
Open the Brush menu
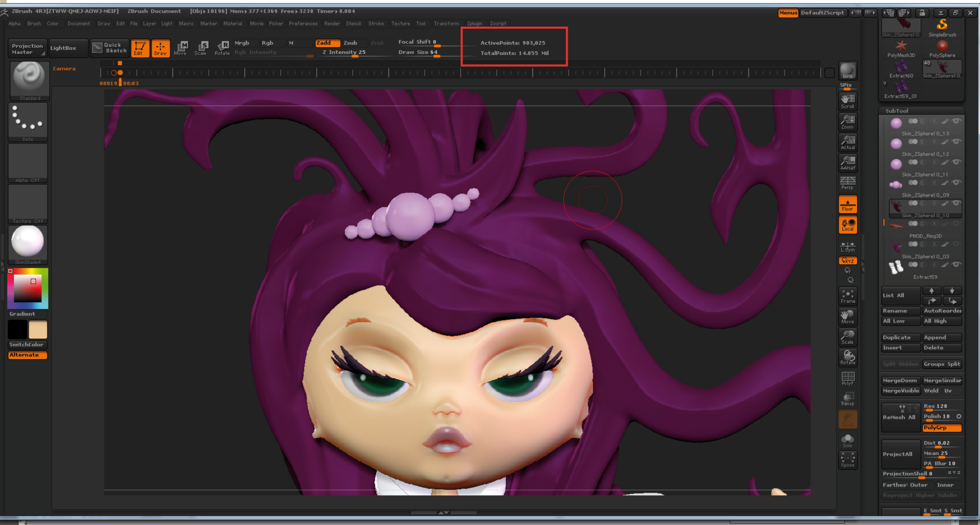[x=34, y=24]
